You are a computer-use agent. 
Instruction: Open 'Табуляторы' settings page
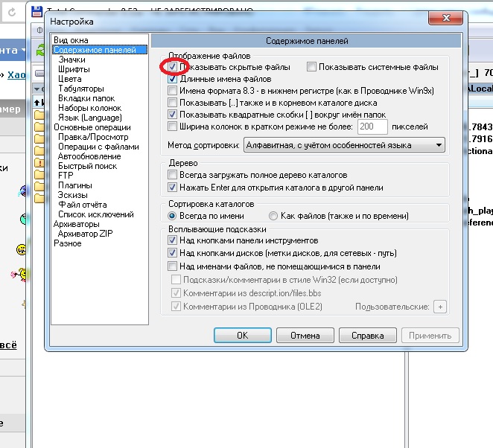81,89
